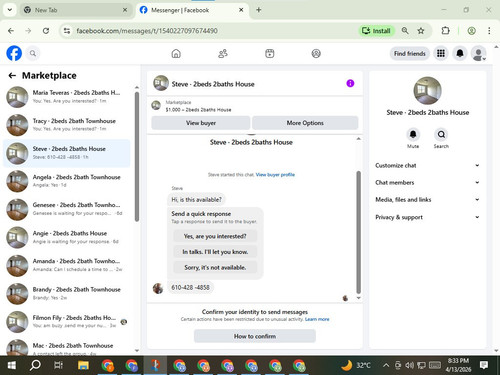Send quick reply 'In talks. I'll let you know.'
Screen dimensions: 500x375
click(x=215, y=252)
